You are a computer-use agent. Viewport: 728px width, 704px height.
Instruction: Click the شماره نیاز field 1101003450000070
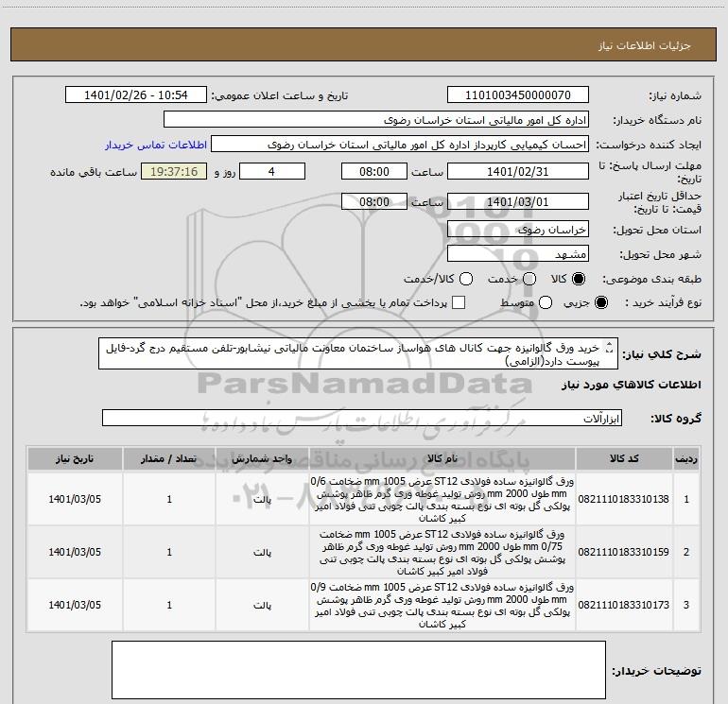(x=518, y=94)
